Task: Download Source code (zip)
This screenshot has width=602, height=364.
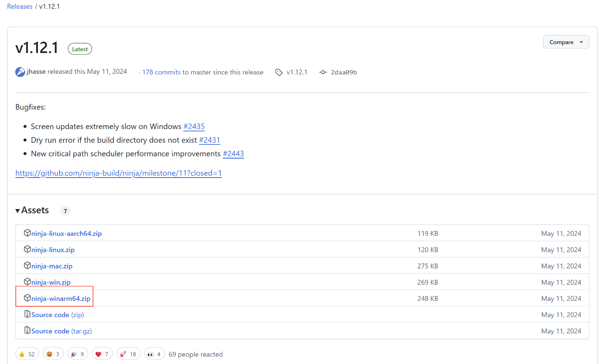Action: pyautogui.click(x=57, y=315)
